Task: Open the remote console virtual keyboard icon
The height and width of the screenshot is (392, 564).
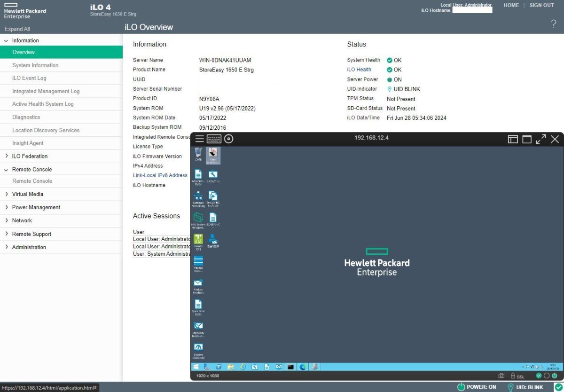Action: (x=214, y=139)
